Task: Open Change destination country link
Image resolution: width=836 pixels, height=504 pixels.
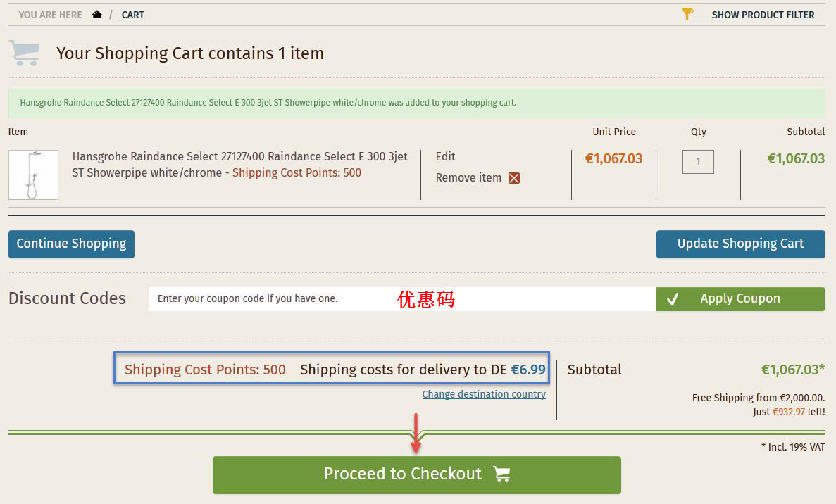Action: [484, 394]
